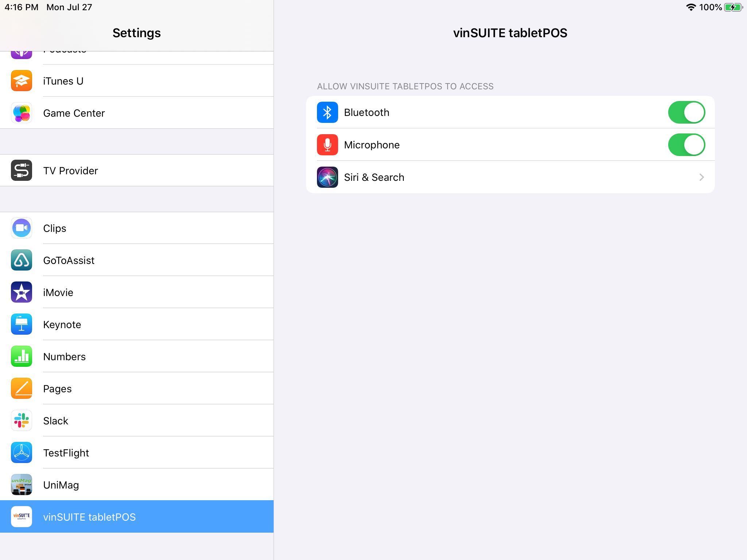
Task: Open Numbers via its app icon
Action: [22, 356]
